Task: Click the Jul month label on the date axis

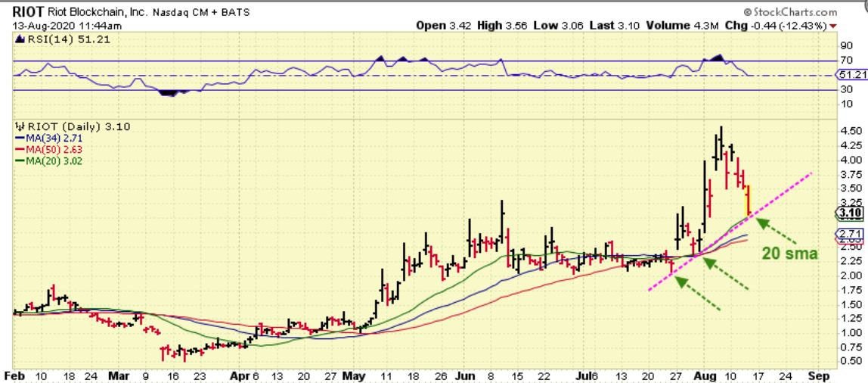Action: pyautogui.click(x=584, y=375)
